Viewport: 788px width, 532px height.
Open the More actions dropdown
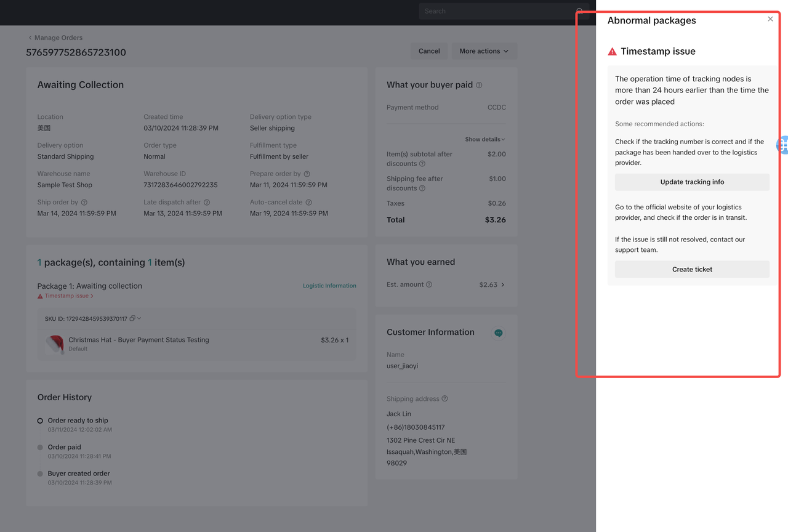[484, 51]
